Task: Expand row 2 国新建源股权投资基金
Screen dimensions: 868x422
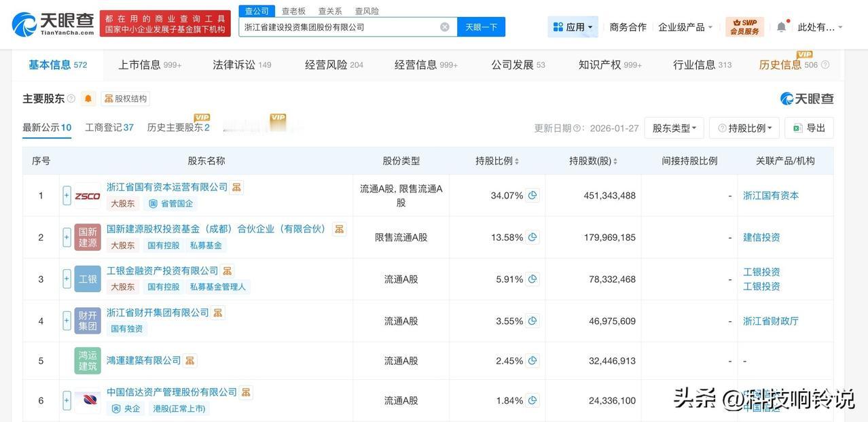Action: click(67, 237)
